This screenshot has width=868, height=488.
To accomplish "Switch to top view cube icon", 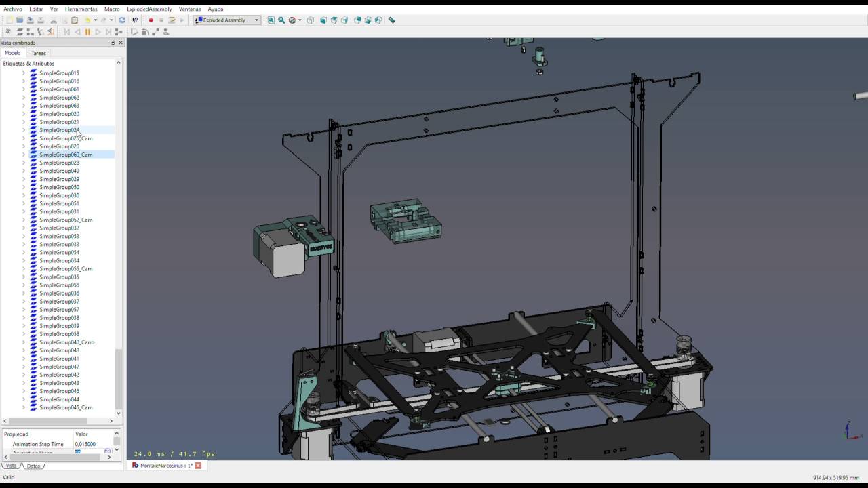I will tap(334, 20).
